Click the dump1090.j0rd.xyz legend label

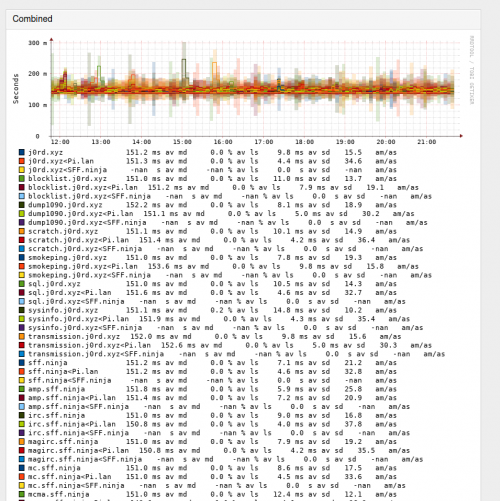(x=65, y=205)
